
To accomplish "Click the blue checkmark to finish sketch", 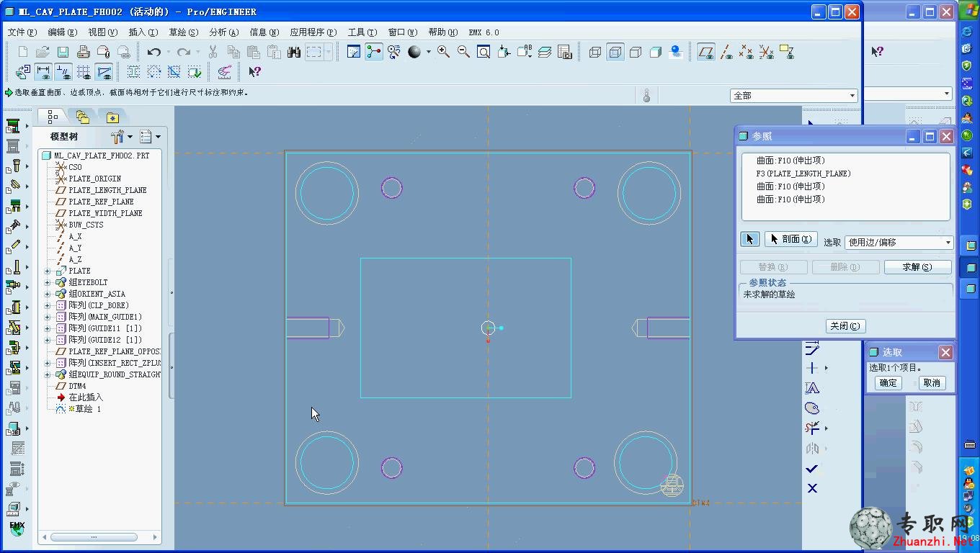I will point(812,469).
